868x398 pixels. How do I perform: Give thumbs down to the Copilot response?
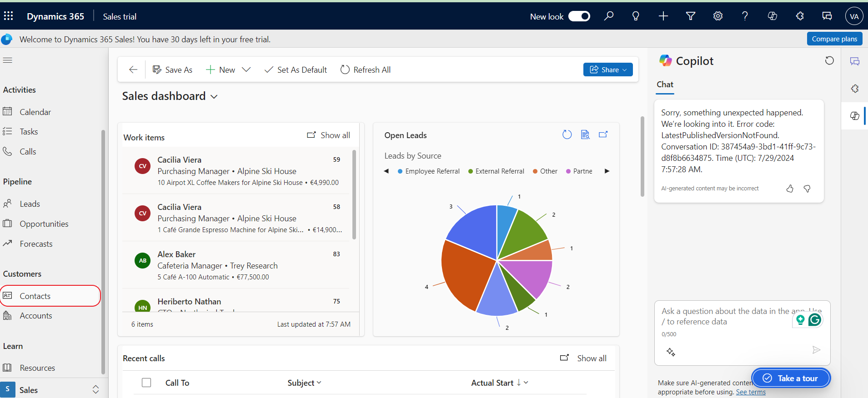click(x=807, y=189)
